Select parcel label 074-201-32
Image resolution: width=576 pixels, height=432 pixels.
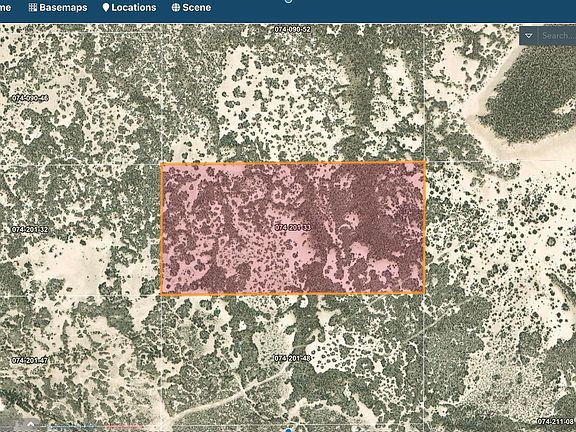pyautogui.click(x=30, y=230)
